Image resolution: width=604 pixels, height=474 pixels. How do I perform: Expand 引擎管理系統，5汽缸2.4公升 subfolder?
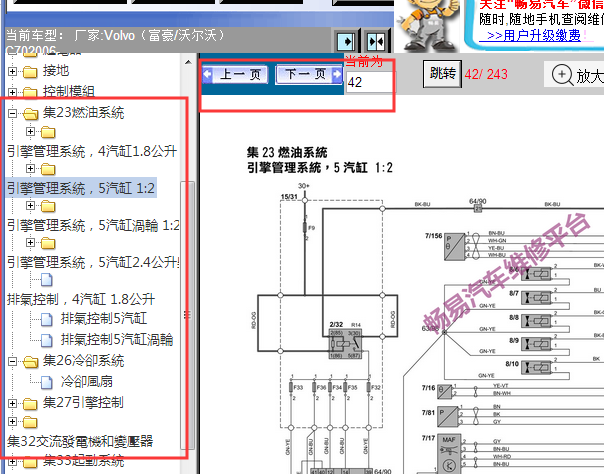tap(30, 243)
